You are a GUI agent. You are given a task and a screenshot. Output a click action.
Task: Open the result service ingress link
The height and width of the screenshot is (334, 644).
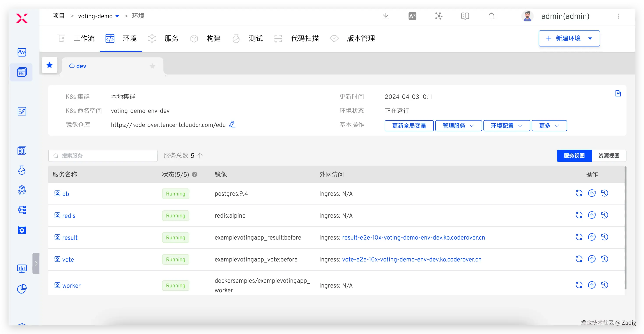(x=413, y=237)
